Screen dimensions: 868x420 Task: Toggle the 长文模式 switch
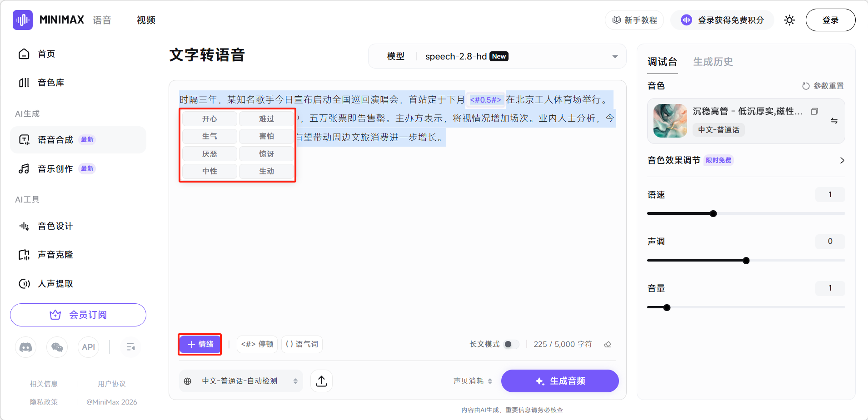click(x=511, y=344)
